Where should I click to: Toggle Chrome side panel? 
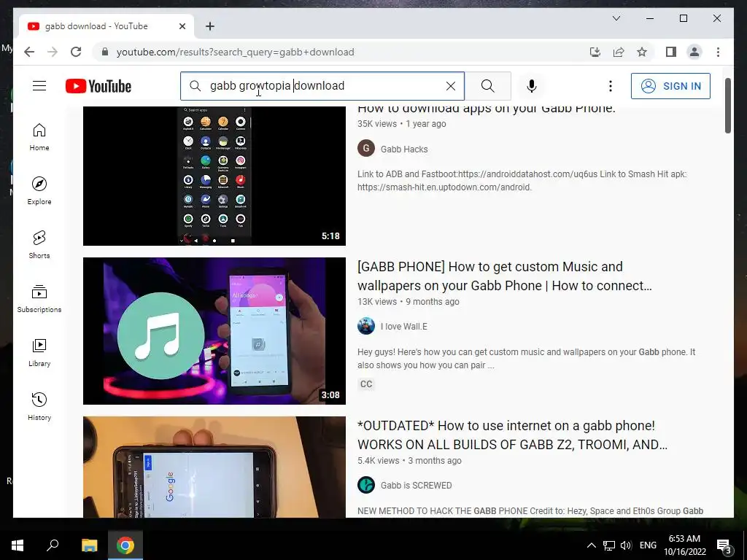click(x=671, y=52)
